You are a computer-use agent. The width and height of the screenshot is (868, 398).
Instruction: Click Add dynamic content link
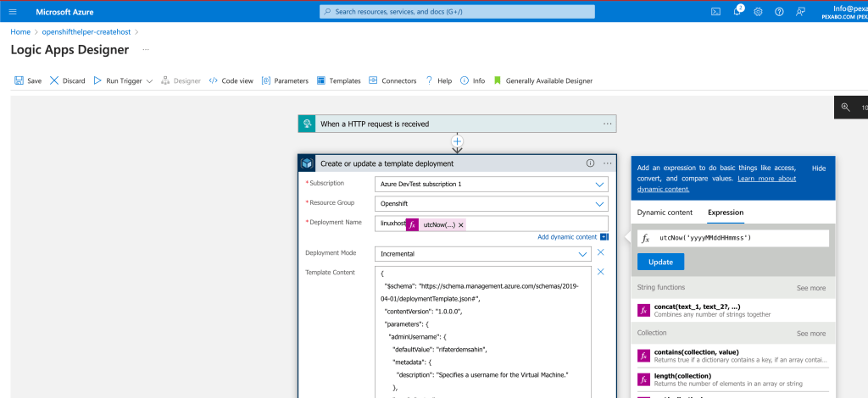point(567,236)
